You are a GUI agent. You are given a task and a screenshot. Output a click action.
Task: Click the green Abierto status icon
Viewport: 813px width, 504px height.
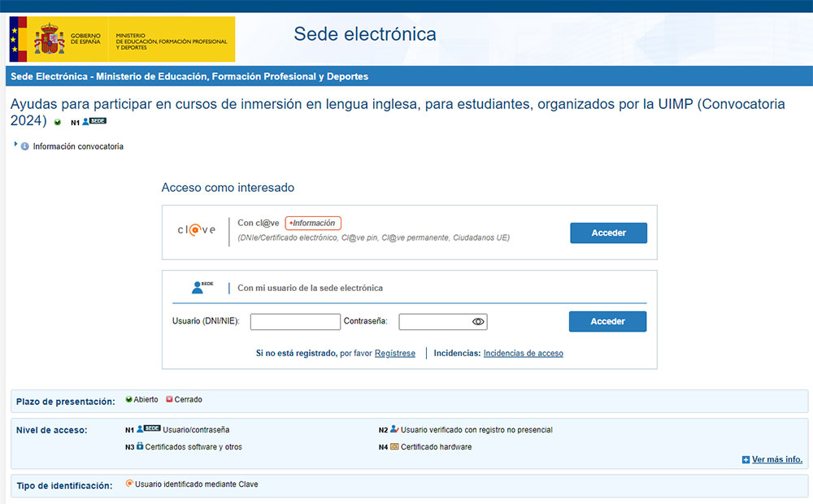pos(130,399)
